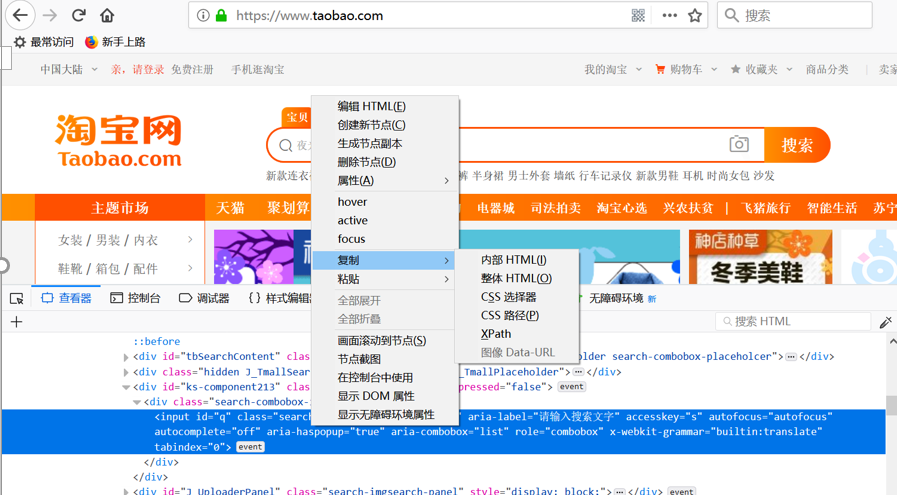Image resolution: width=897 pixels, height=495 pixels.
Task: Open site information icon in address bar
Action: pyautogui.click(x=203, y=15)
